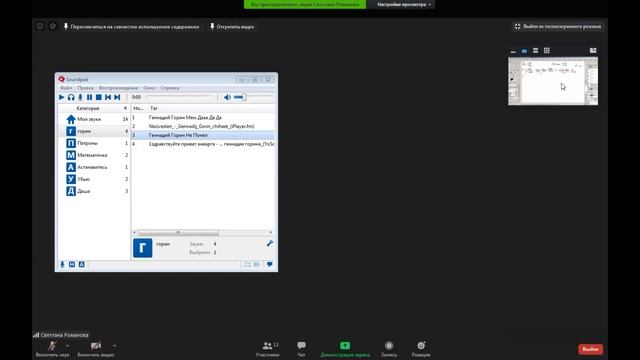The height and width of the screenshot is (360, 640).
Task: Skip to next sound in Soundpad
Action: (117, 97)
